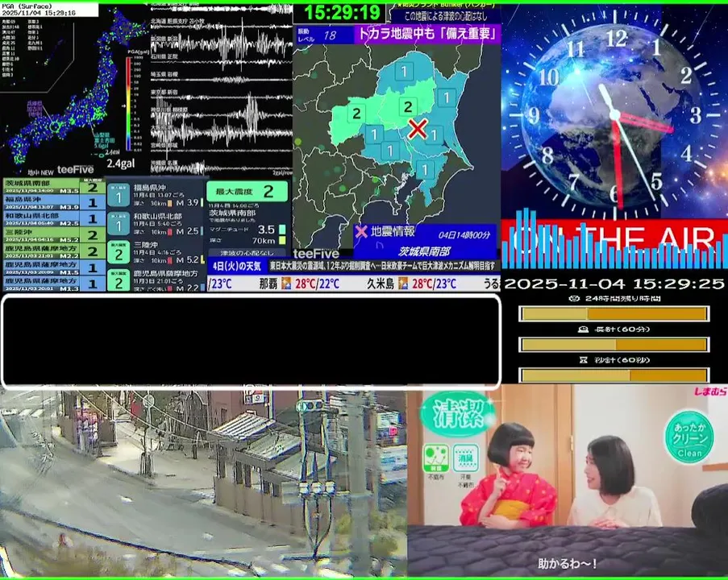This screenshot has width=728, height=580.
Task: Click the orange swatch beside 30km depth
Action: 169,203
